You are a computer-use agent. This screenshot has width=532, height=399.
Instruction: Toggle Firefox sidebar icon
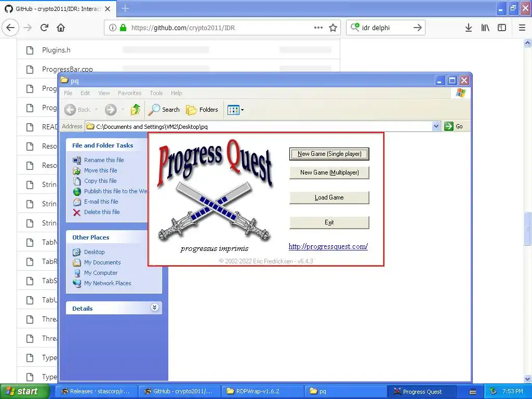coord(502,28)
